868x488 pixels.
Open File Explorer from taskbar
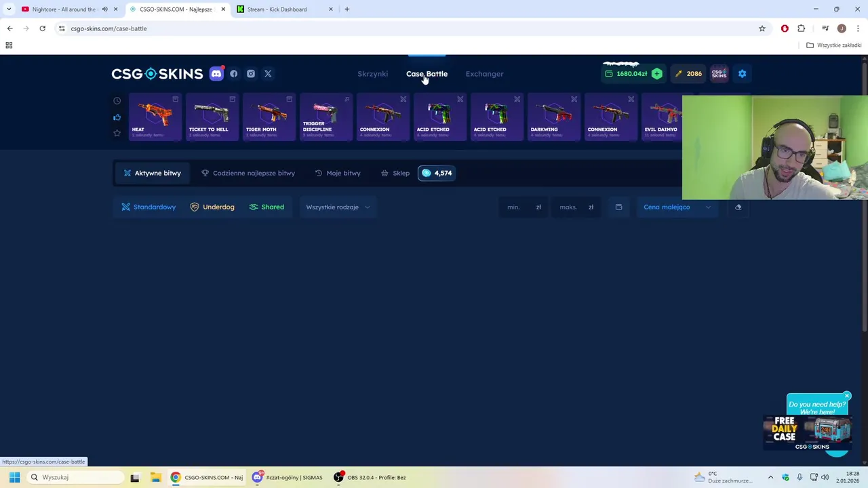(x=155, y=477)
